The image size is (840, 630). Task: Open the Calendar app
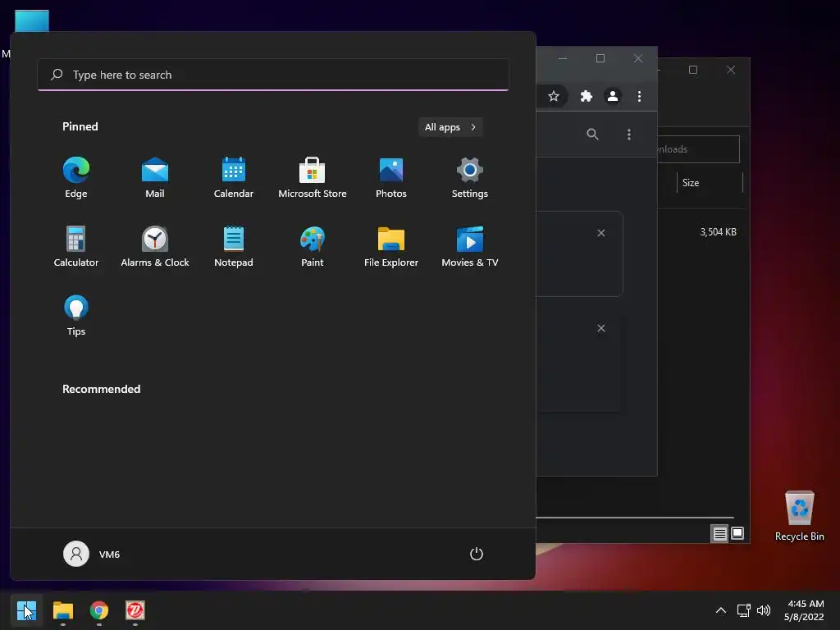(x=234, y=178)
